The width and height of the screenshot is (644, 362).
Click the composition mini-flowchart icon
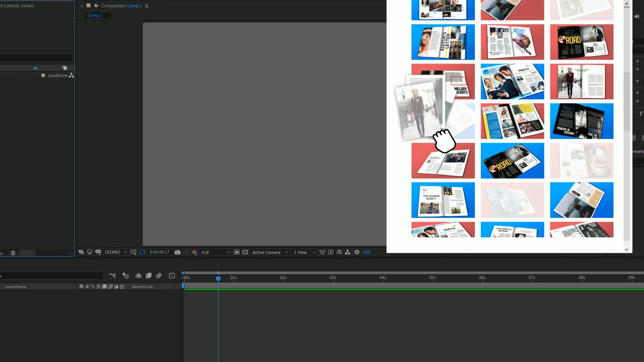pyautogui.click(x=112, y=276)
